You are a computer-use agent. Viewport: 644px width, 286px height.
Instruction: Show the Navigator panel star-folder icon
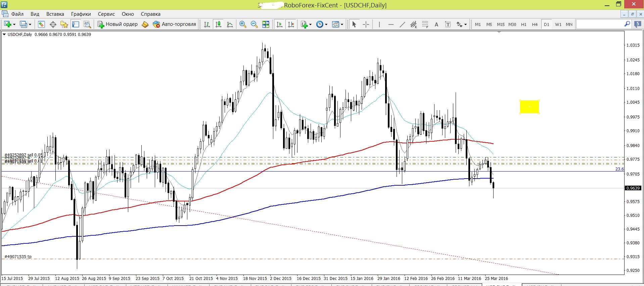click(x=64, y=24)
